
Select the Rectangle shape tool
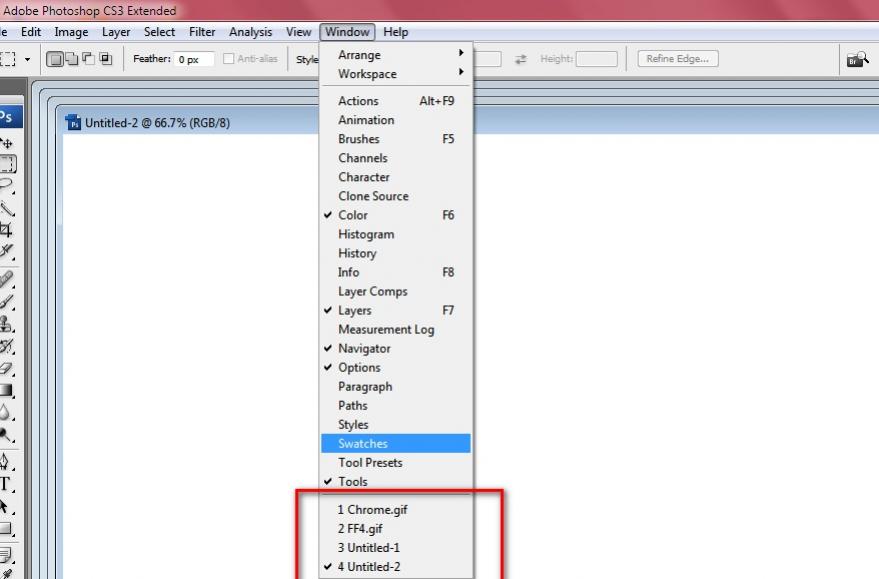pos(7,529)
